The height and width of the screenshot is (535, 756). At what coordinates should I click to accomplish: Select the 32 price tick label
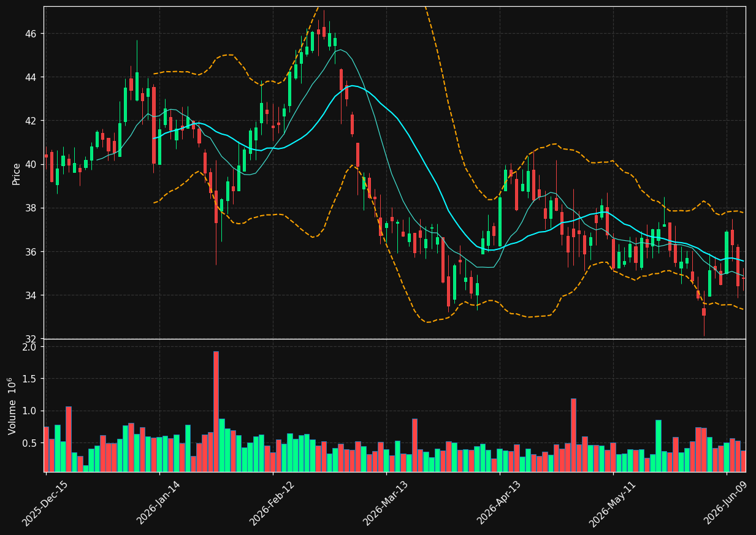click(x=30, y=339)
